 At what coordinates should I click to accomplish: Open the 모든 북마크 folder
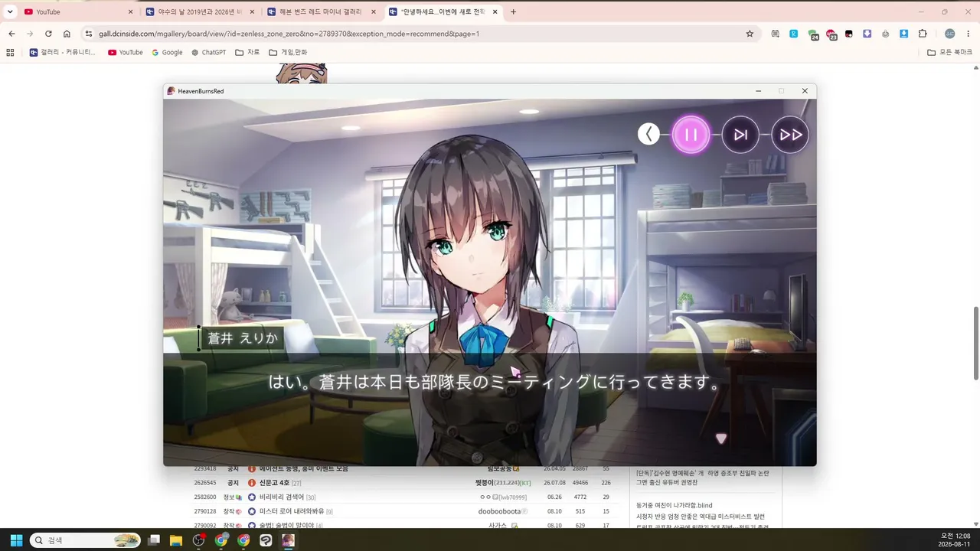pyautogui.click(x=949, y=52)
